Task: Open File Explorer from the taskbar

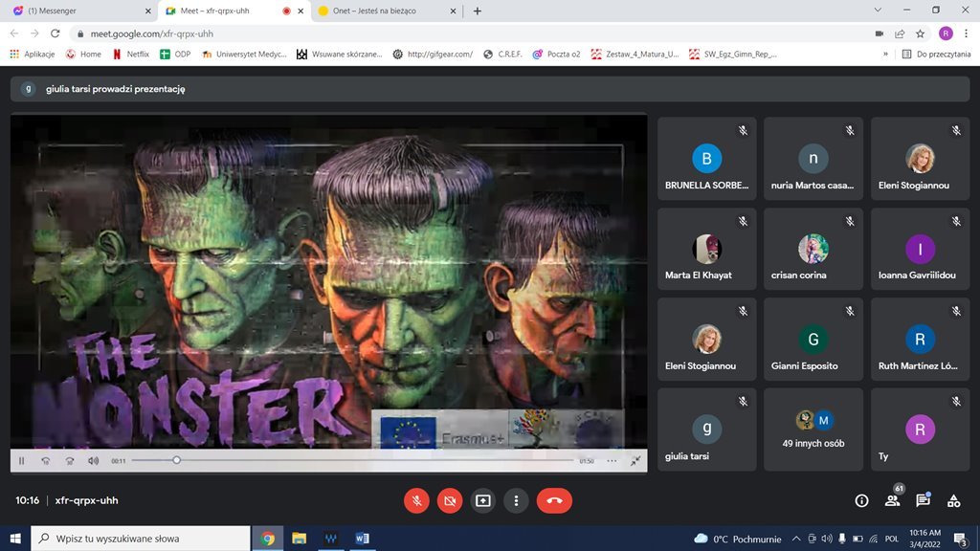Action: coord(299,539)
